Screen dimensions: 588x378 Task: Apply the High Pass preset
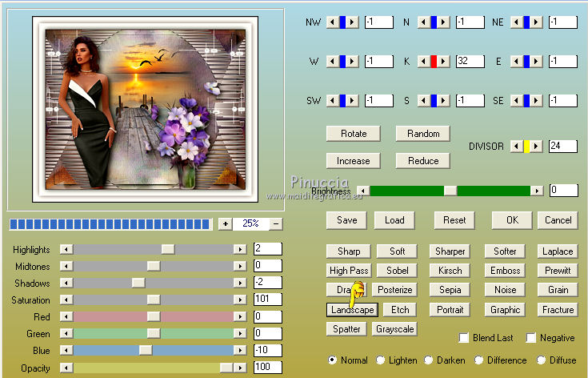(349, 270)
